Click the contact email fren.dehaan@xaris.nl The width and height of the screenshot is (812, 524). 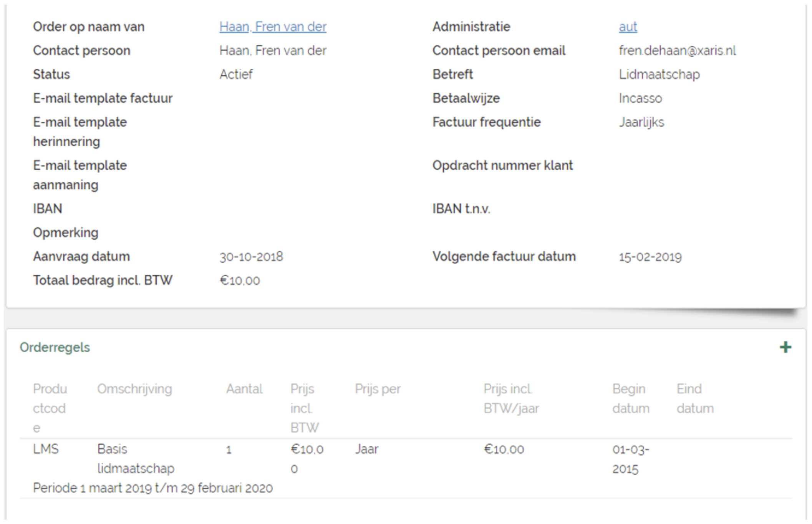coord(677,50)
